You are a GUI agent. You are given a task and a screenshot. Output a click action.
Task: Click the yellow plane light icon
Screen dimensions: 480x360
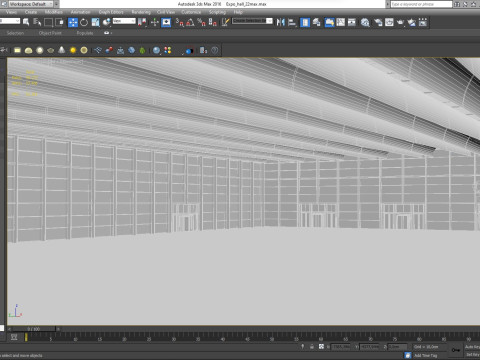coord(17,50)
